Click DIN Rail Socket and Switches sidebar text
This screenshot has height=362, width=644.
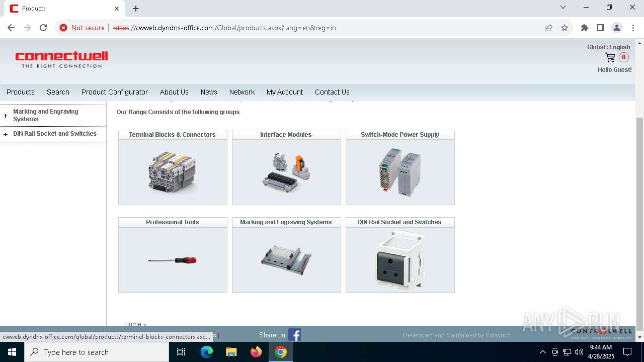click(x=55, y=134)
